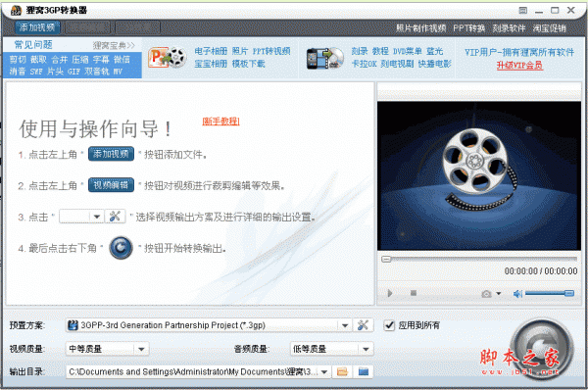Open the 蓝光 link
Viewport: 588px width, 390px height.
pos(434,51)
